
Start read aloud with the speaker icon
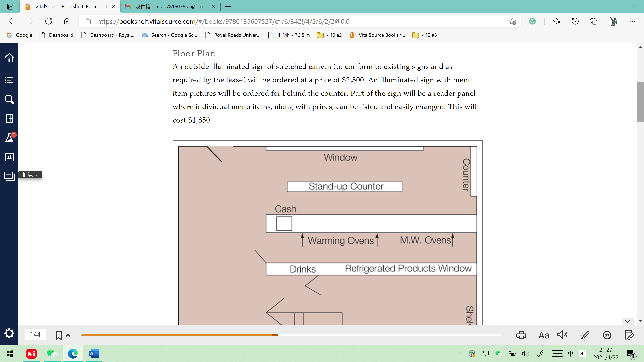click(562, 335)
